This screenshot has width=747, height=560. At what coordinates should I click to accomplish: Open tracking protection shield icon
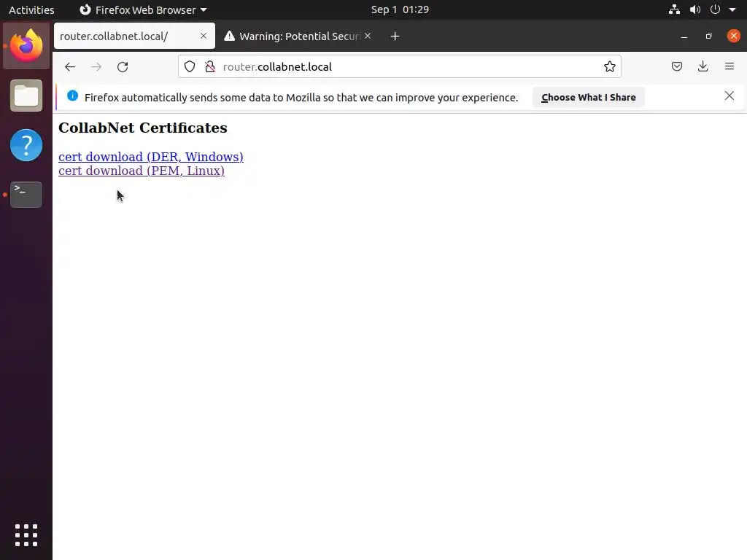click(190, 66)
